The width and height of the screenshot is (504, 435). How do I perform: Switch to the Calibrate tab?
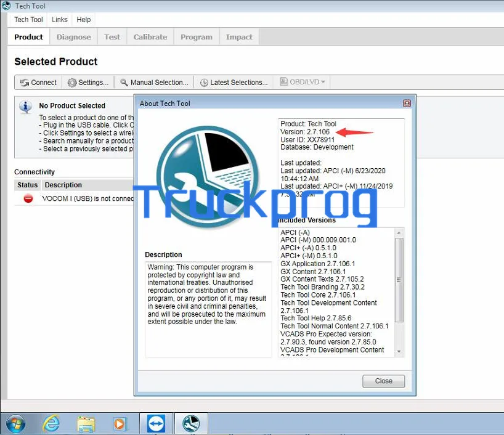[150, 37]
